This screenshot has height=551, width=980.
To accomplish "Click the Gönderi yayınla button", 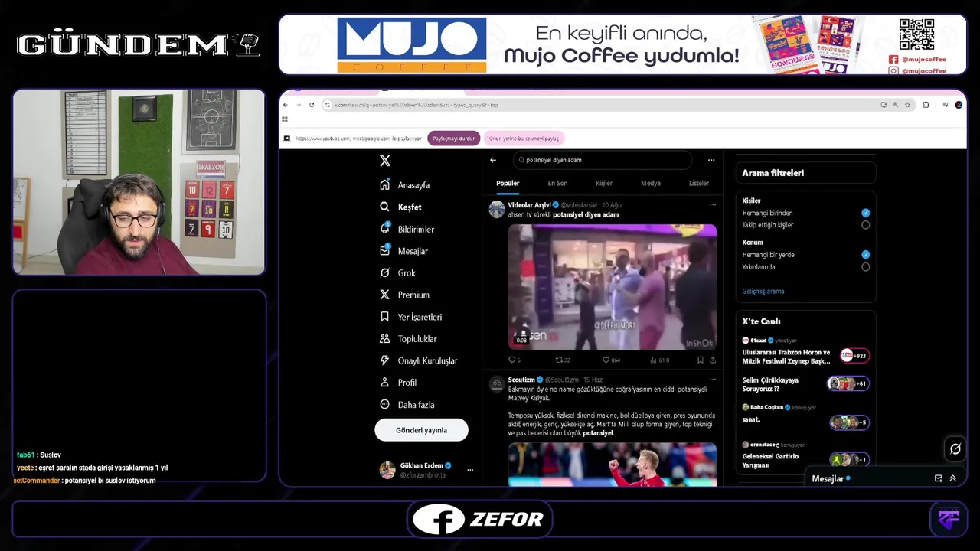I will coord(421,430).
